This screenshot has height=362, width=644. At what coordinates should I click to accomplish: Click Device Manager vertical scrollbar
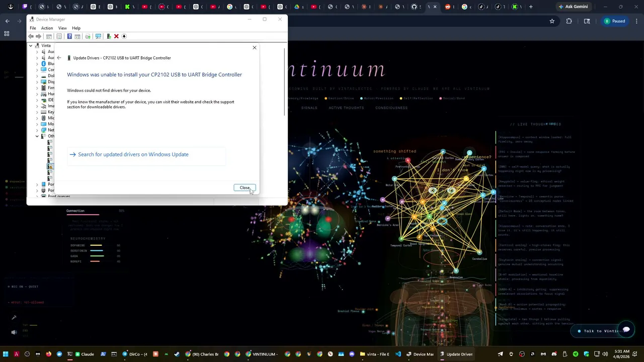(285, 83)
